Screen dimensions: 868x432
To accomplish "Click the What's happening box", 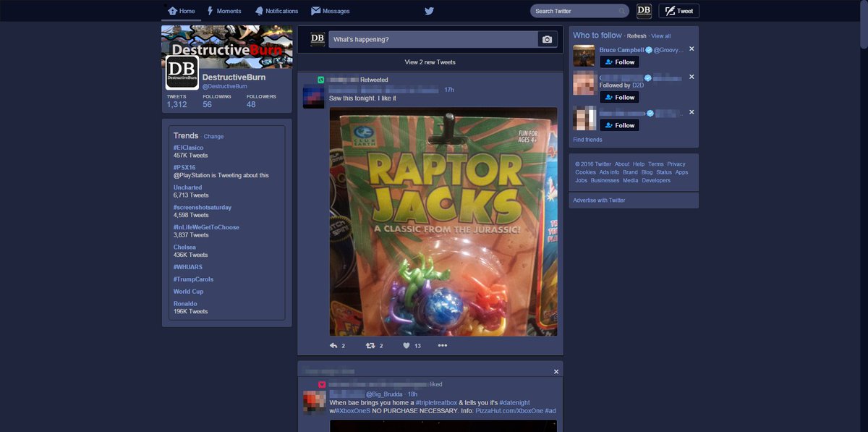I will click(434, 39).
